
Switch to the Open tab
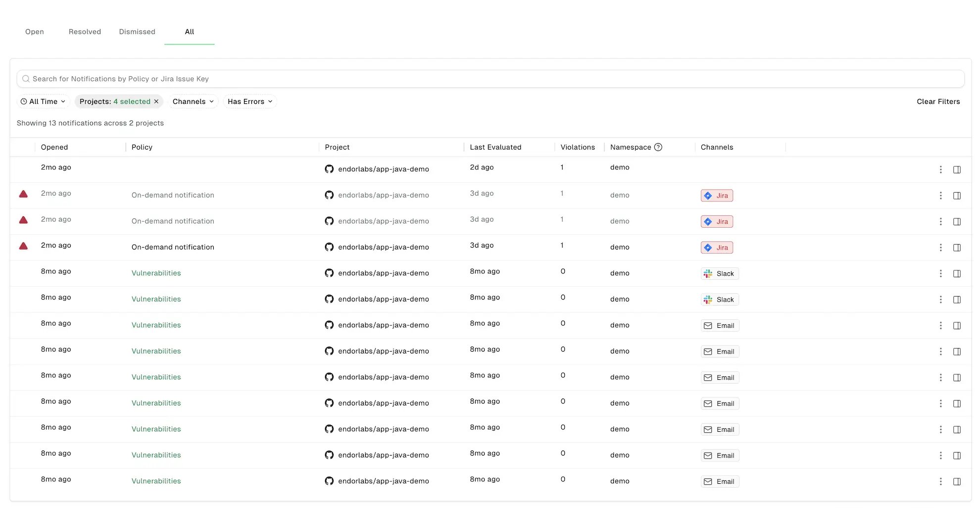click(35, 32)
